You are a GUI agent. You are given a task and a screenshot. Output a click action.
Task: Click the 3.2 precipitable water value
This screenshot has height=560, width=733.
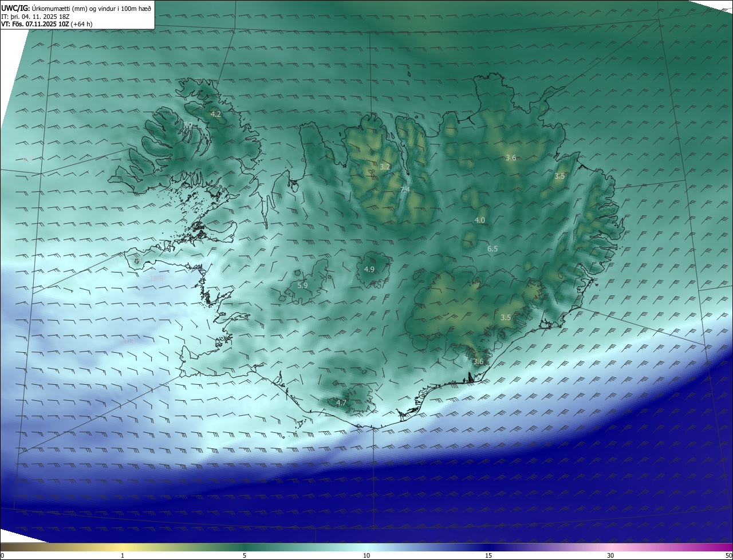pos(385,167)
